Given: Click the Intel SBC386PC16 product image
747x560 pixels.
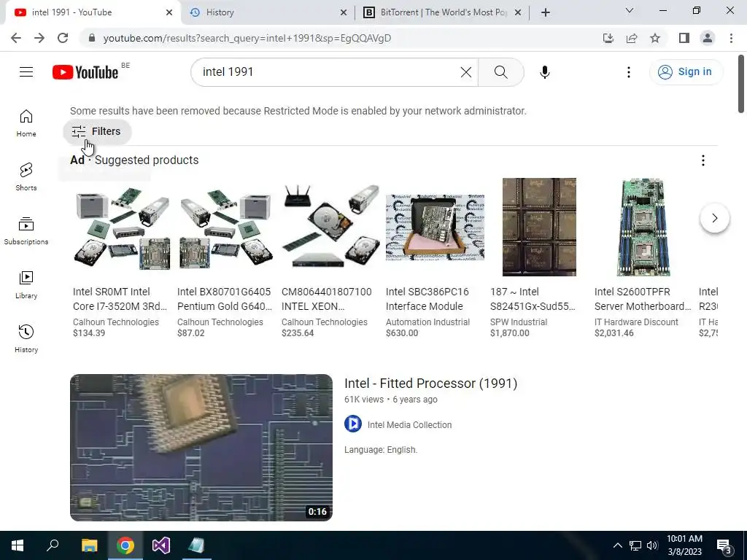Looking at the screenshot, I should [435, 227].
